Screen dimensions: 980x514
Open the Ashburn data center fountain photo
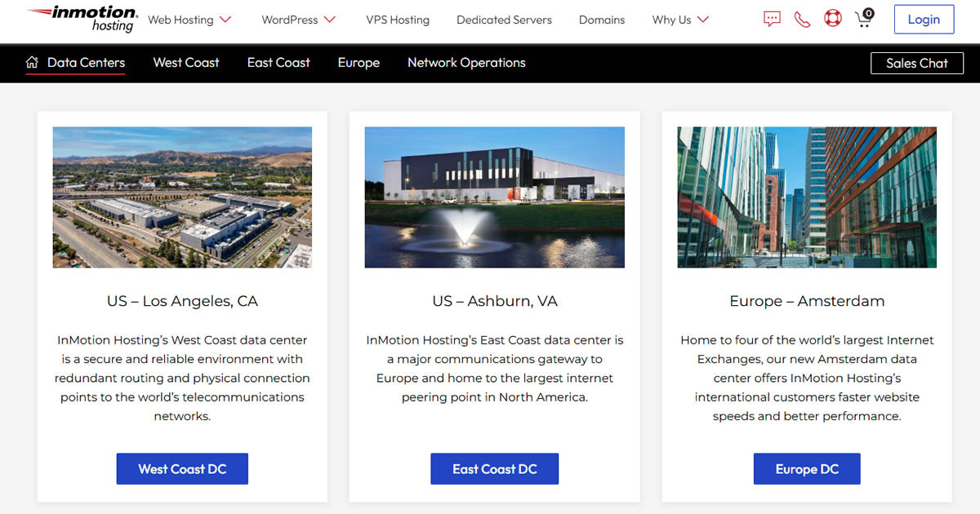[495, 197]
